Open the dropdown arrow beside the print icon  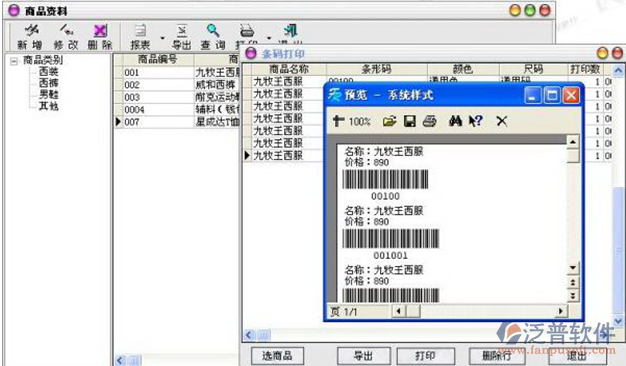point(269,38)
